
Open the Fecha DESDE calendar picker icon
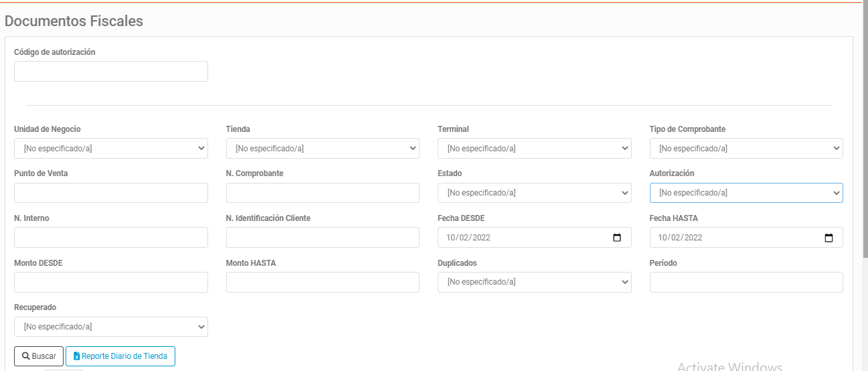[617, 238]
